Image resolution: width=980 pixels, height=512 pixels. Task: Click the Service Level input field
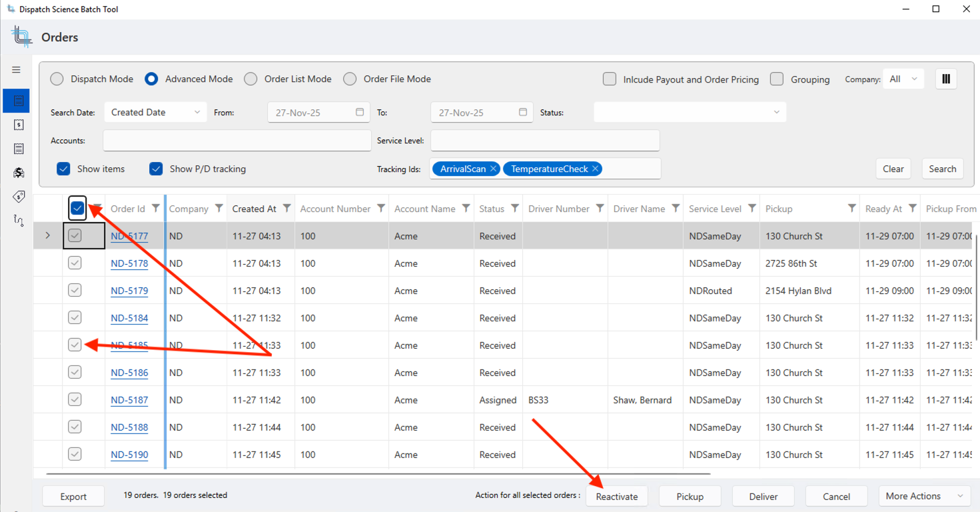(545, 141)
